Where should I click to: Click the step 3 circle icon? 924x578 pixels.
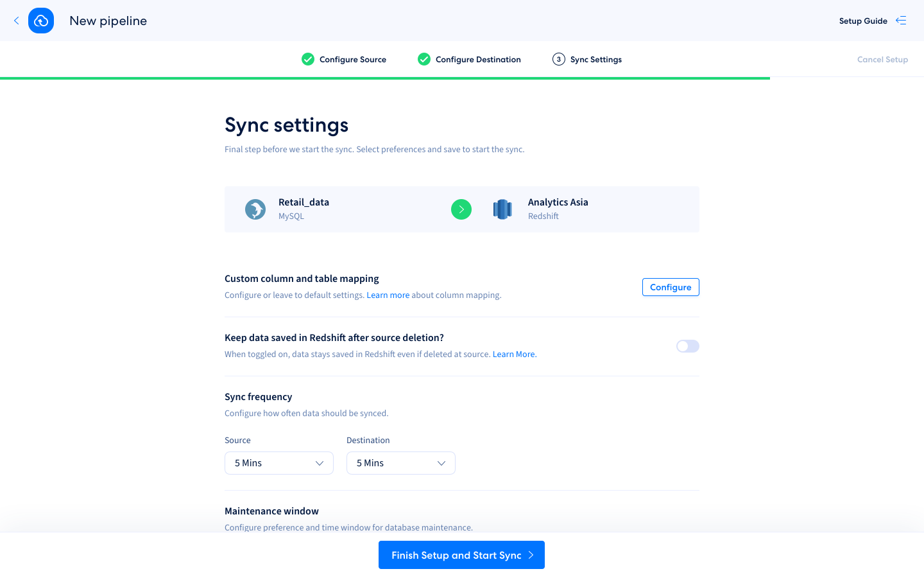click(559, 59)
